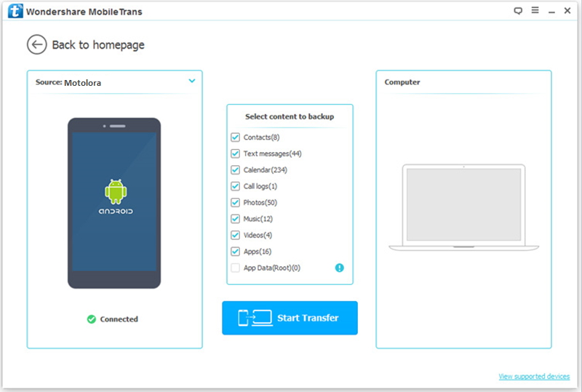Uncheck the Apps(16) checkbox
The height and width of the screenshot is (392, 582).
(x=235, y=252)
